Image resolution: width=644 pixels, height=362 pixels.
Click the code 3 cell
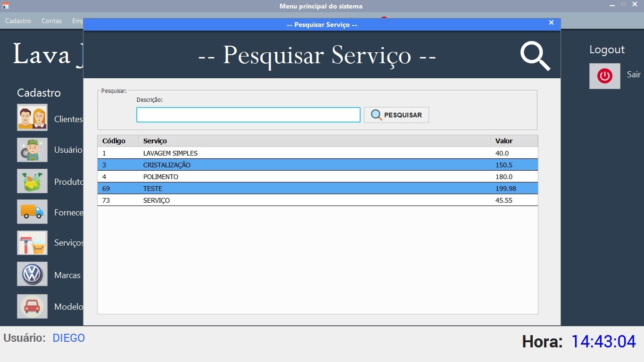tap(118, 165)
